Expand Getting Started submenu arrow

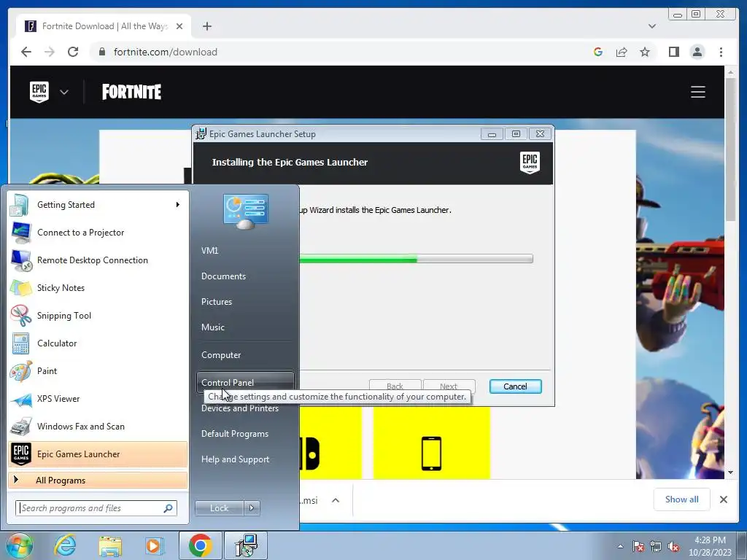pos(177,205)
